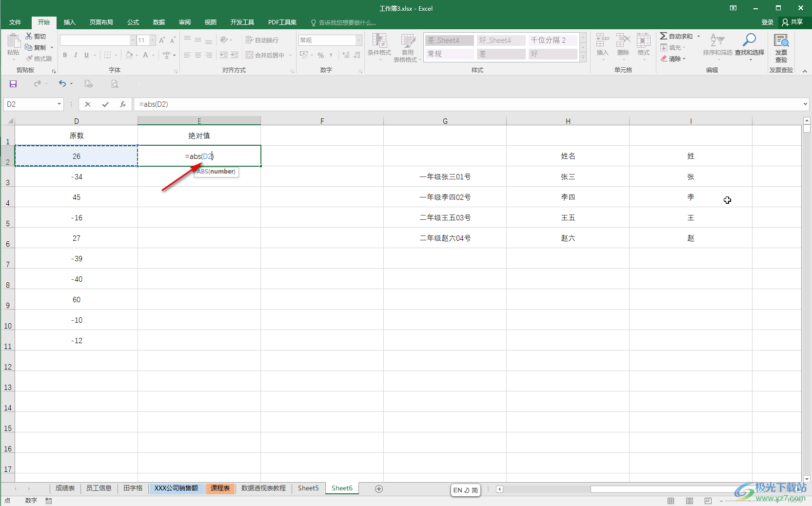Cancel formula entry with X icon
Viewport: 812px width, 506px height.
[x=88, y=104]
